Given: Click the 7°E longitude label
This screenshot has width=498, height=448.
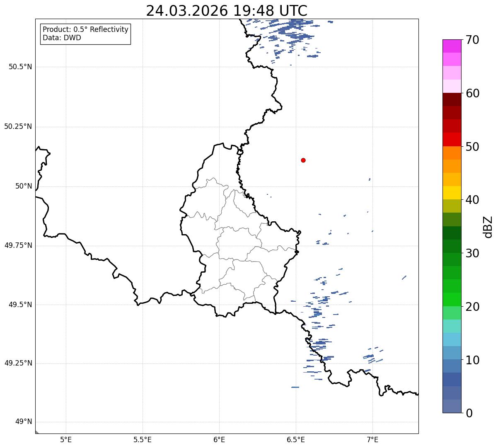Looking at the screenshot, I should (372, 439).
